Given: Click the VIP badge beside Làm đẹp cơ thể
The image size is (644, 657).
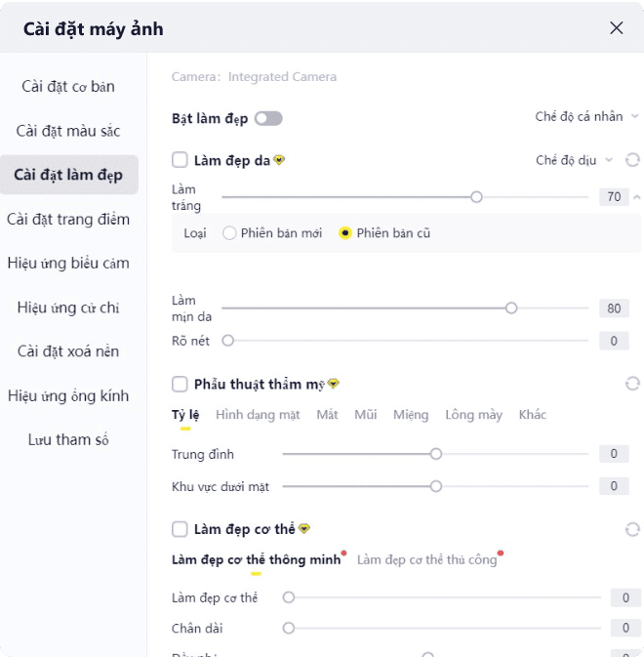Looking at the screenshot, I should (x=304, y=529).
